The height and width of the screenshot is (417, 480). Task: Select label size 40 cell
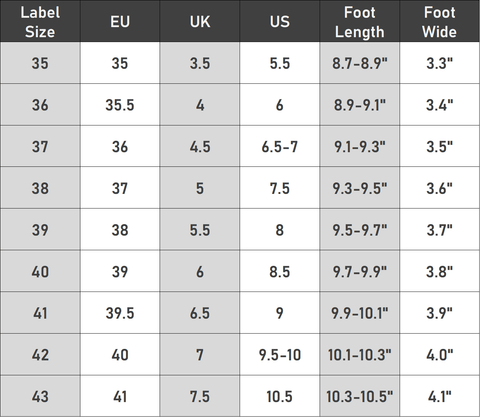click(40, 271)
